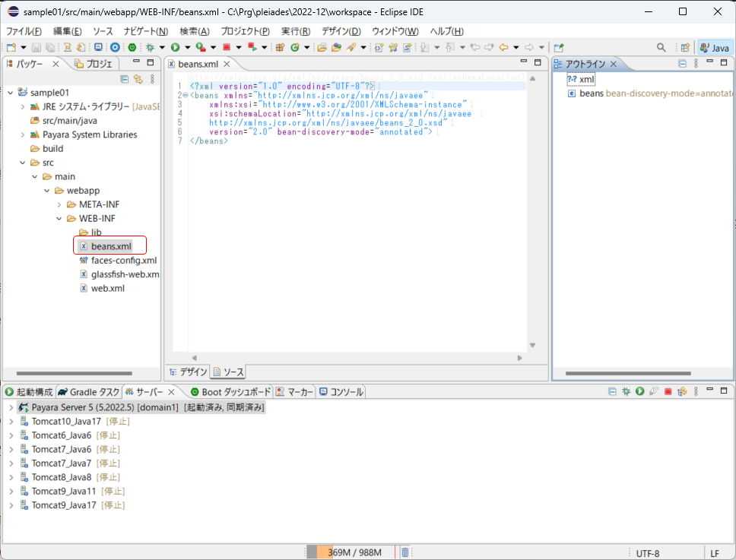Expand Tomcat10_Java17 server entry
This screenshot has width=736, height=560.
pos(11,422)
